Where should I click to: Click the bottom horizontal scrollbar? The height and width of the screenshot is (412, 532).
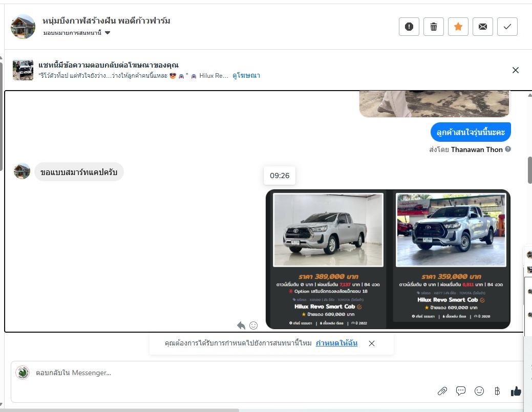tap(119, 410)
